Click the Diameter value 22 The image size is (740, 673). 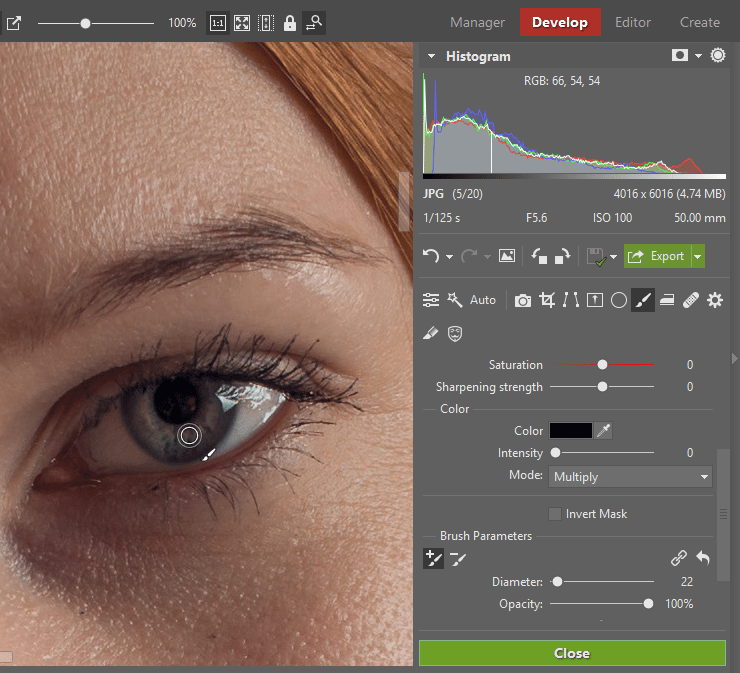pyautogui.click(x=687, y=581)
